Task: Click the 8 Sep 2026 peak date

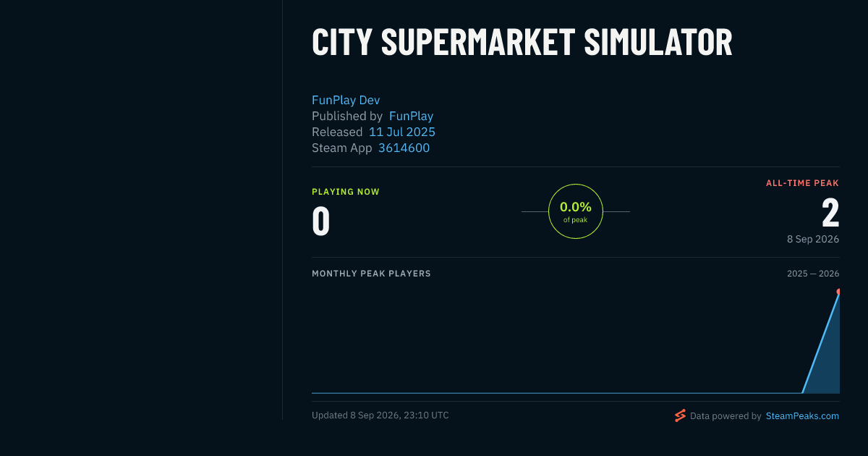Action: [813, 238]
